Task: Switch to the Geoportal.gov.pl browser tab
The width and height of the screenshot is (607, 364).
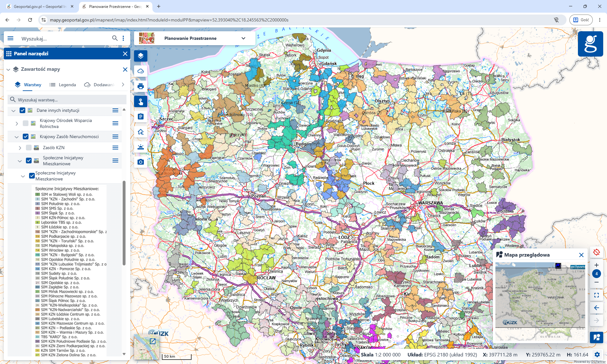Action: pos(40,6)
